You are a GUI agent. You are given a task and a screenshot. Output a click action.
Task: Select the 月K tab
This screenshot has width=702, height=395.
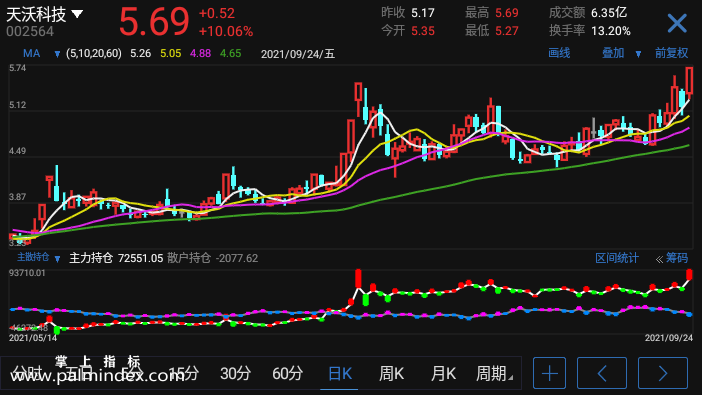(443, 373)
